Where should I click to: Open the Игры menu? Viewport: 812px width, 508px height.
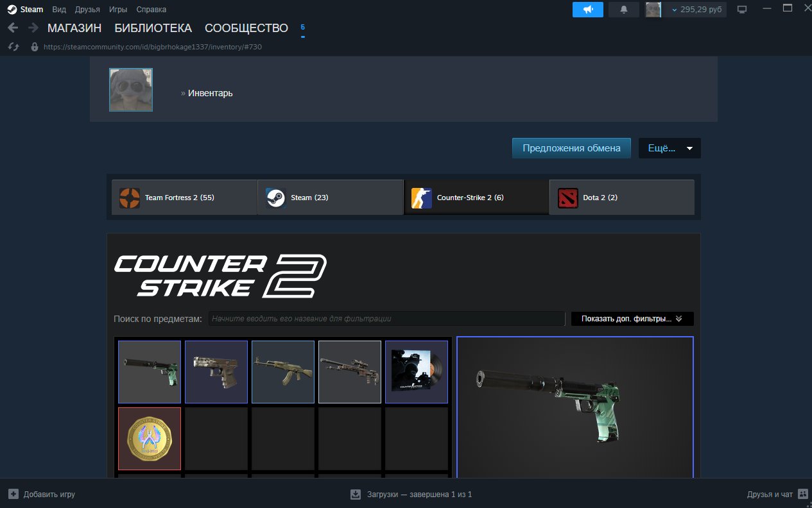pos(118,10)
